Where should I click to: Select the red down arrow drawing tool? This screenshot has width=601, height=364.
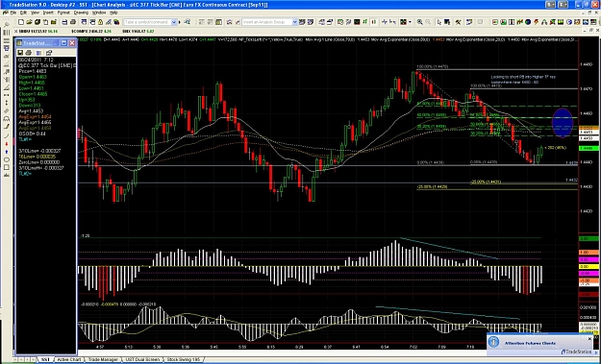coord(7,143)
